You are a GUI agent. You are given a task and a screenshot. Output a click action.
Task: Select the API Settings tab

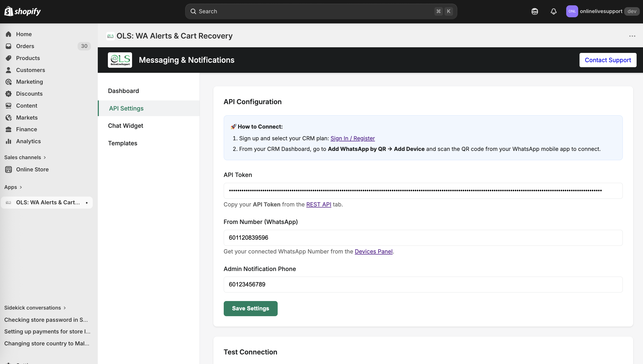coord(149,108)
